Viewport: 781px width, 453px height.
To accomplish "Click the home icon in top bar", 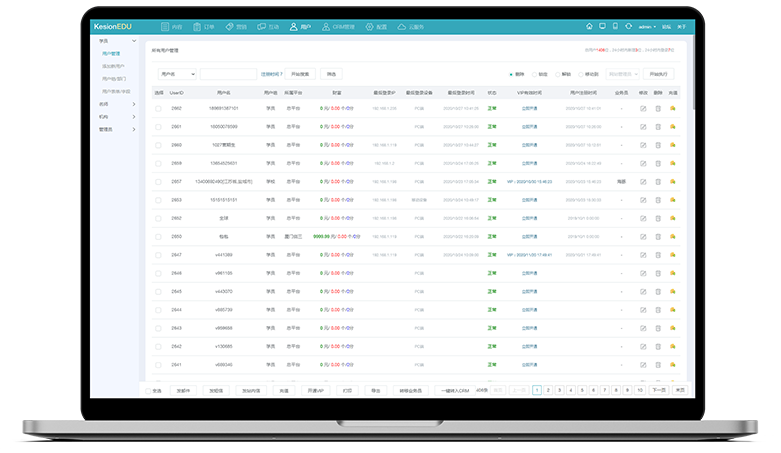I will click(589, 26).
